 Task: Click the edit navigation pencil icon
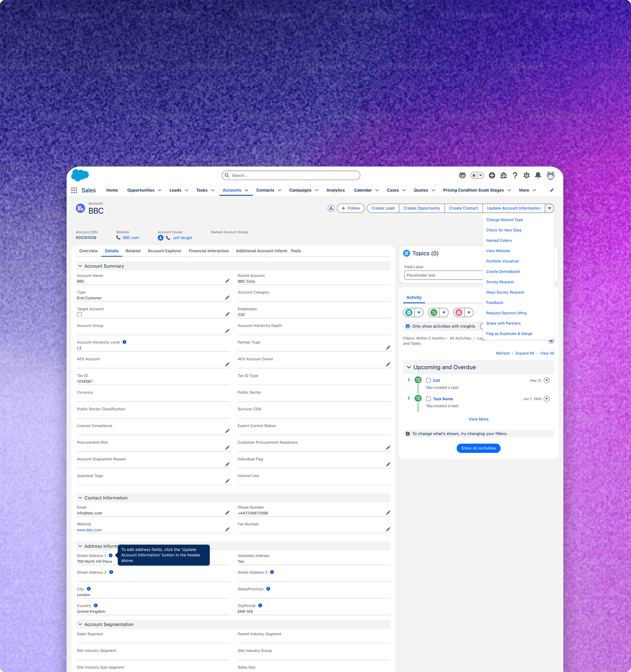[552, 190]
